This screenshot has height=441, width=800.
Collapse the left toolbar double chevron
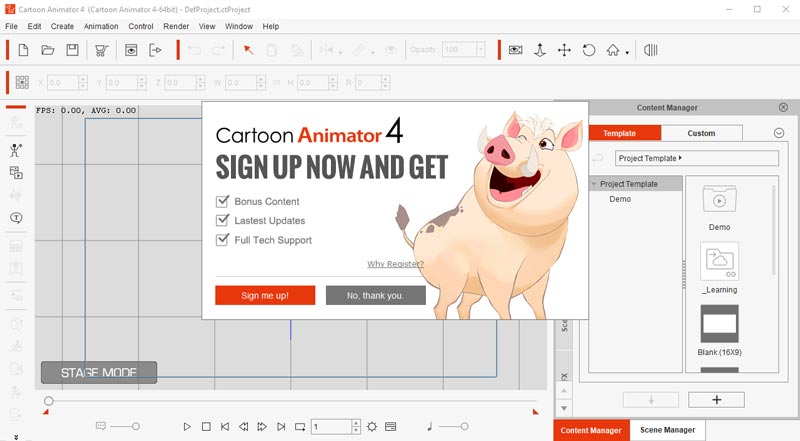coord(16,437)
